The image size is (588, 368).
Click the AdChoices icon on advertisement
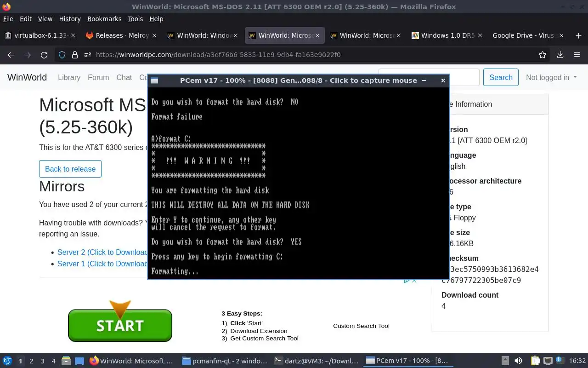[407, 281]
